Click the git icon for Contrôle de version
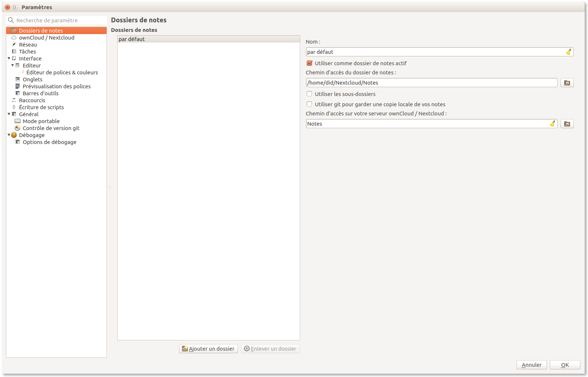Viewport: 588px width, 377px height. click(18, 128)
